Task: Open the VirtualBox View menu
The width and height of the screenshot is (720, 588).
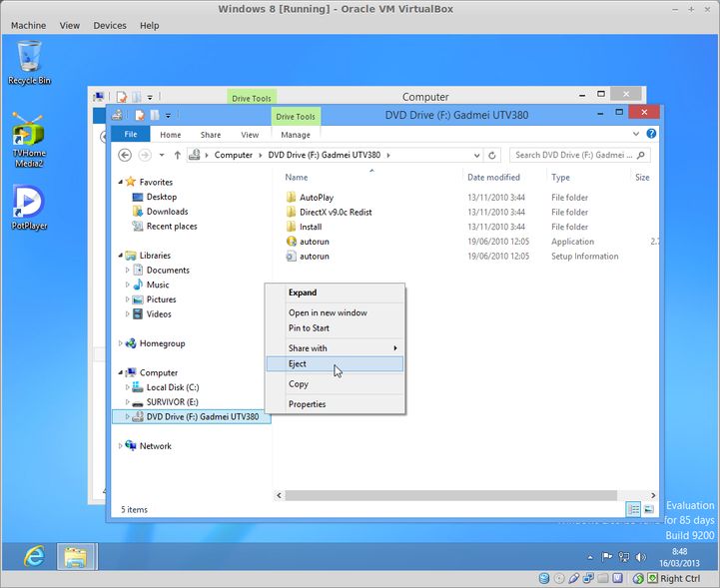Action: [x=69, y=26]
